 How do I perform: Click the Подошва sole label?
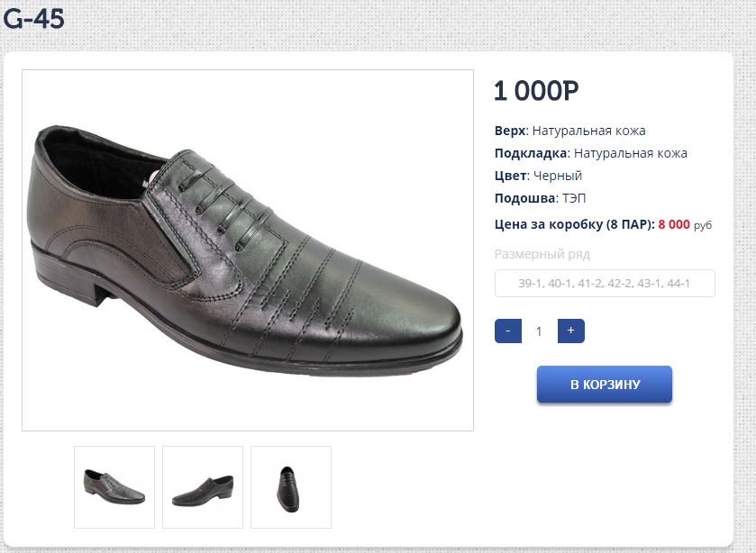(524, 198)
